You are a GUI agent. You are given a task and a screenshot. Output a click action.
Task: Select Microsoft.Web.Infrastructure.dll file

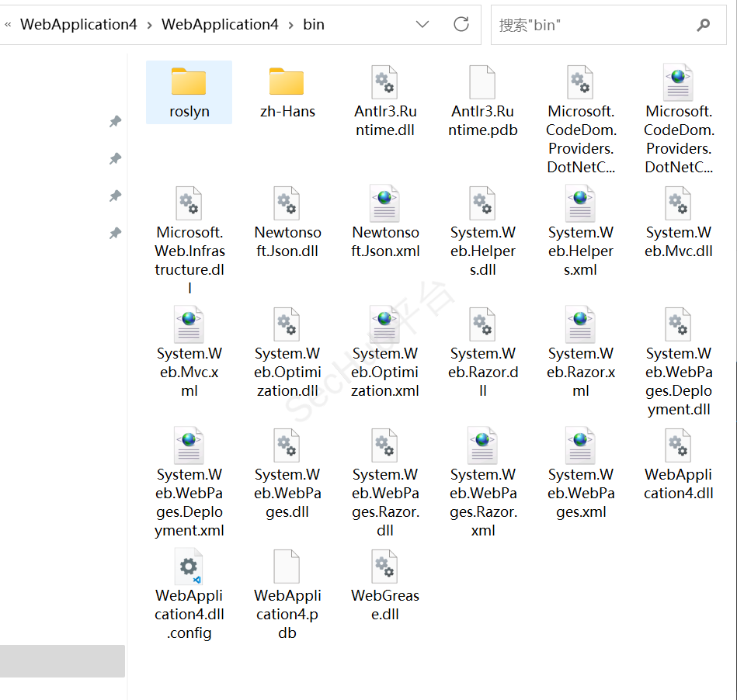pyautogui.click(x=189, y=203)
